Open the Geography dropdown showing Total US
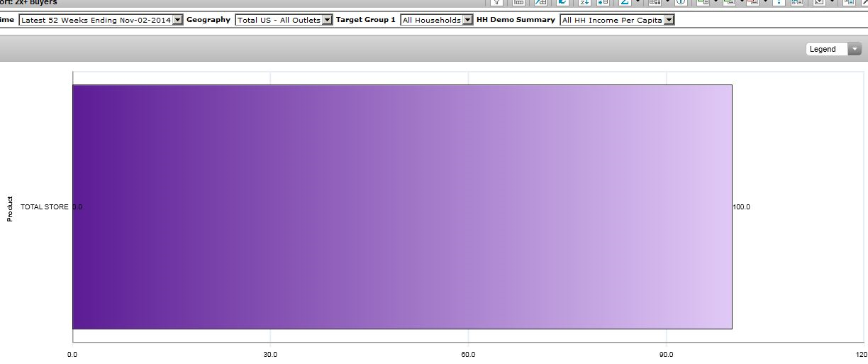868x364 pixels. (x=327, y=20)
